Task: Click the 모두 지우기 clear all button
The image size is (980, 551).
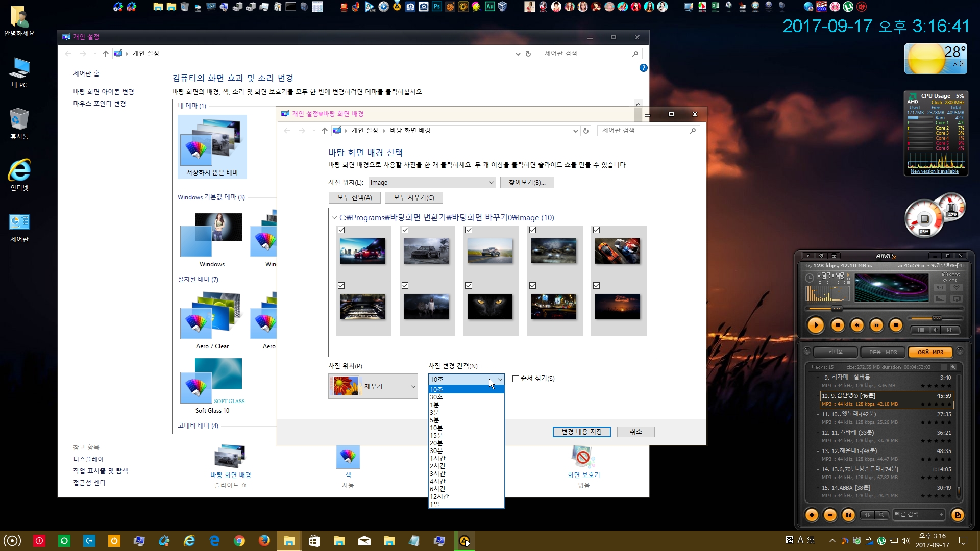Action: [413, 198]
